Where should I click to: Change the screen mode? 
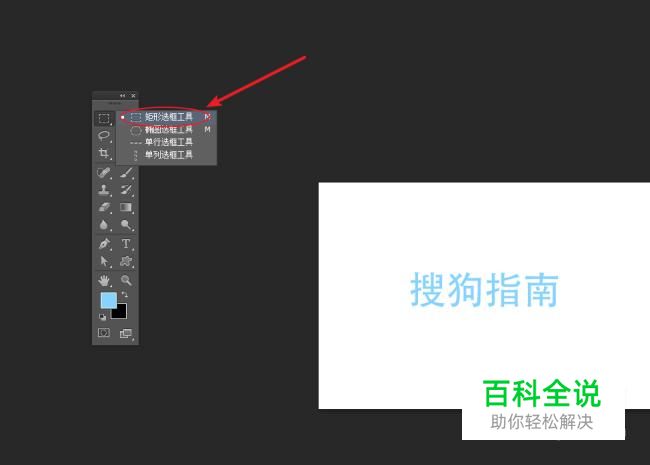point(126,333)
